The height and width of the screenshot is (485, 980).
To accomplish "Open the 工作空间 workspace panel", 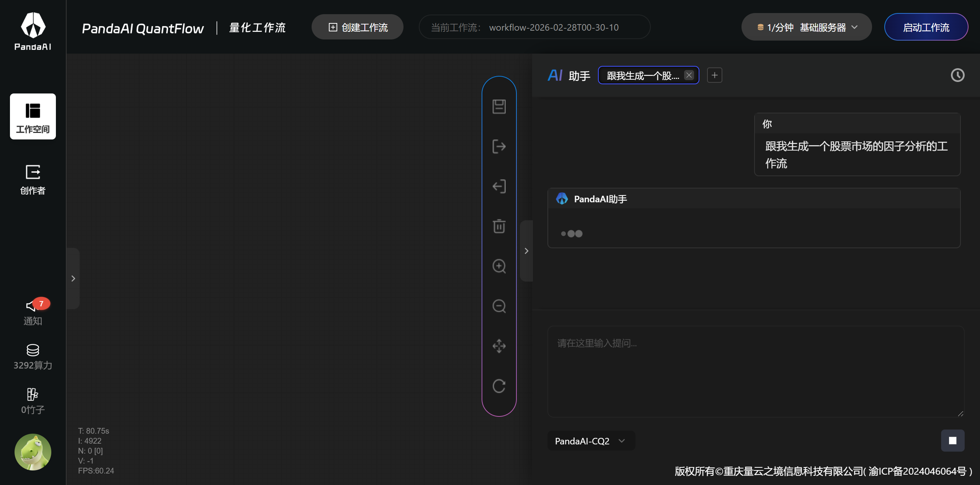I will pyautogui.click(x=33, y=116).
